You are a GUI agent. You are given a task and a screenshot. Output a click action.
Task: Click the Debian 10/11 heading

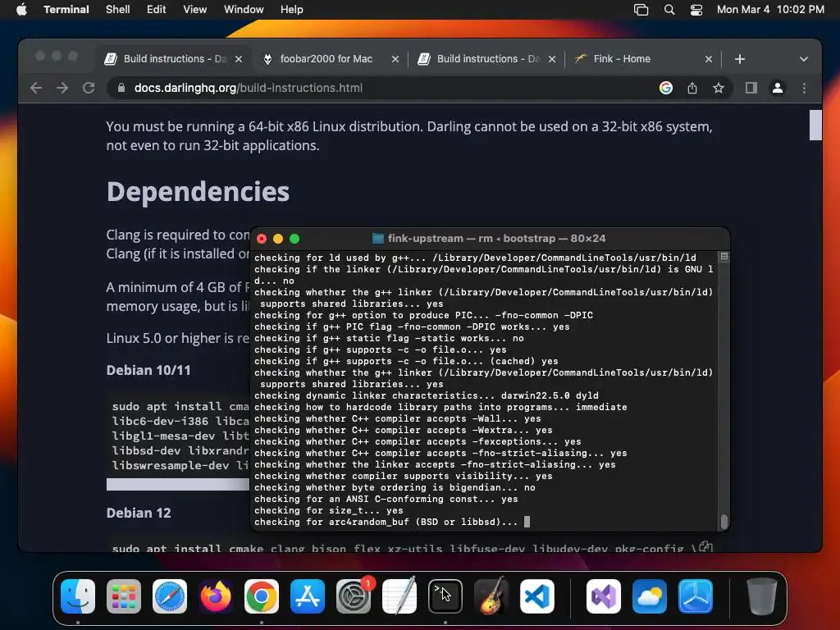pos(148,370)
